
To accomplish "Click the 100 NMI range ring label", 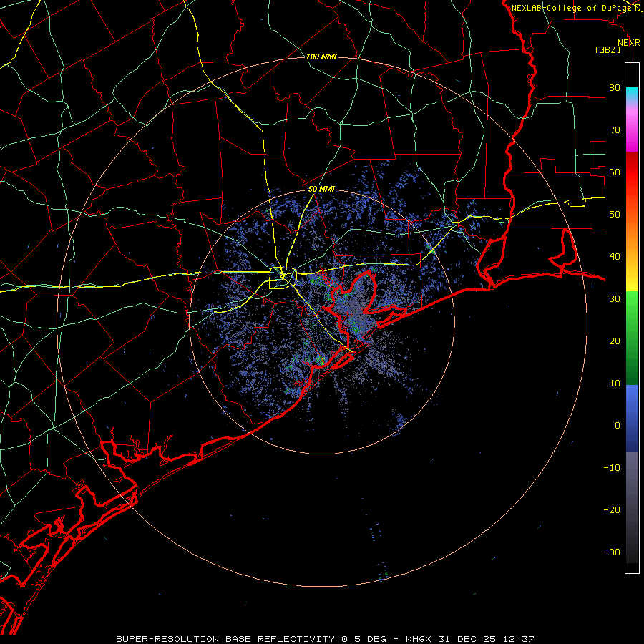I will [321, 57].
